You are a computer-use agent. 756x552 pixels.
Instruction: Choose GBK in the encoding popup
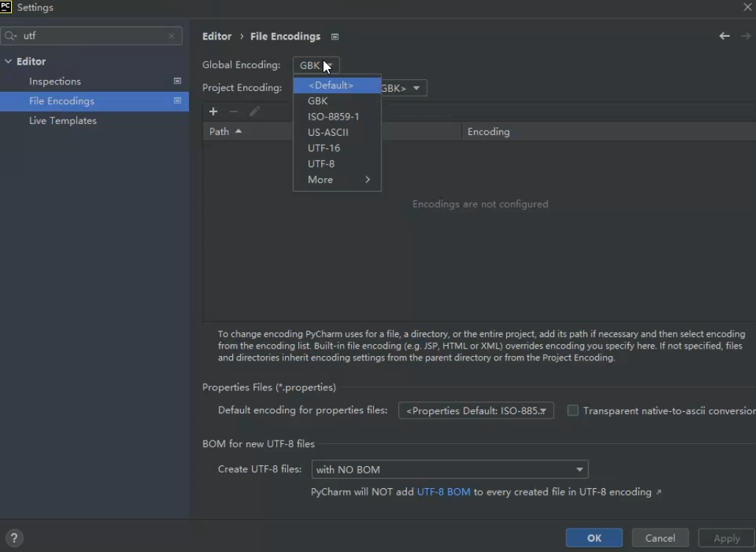coord(337,101)
